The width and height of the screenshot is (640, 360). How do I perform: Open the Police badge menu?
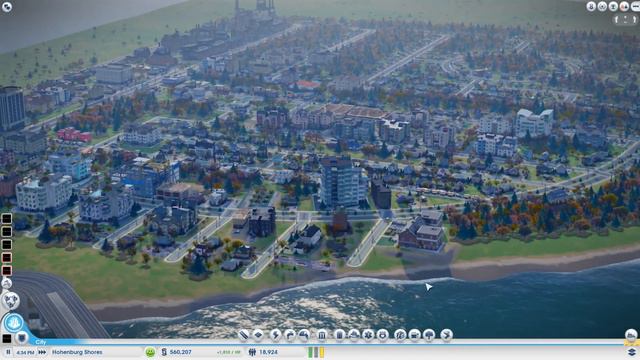coord(382,335)
